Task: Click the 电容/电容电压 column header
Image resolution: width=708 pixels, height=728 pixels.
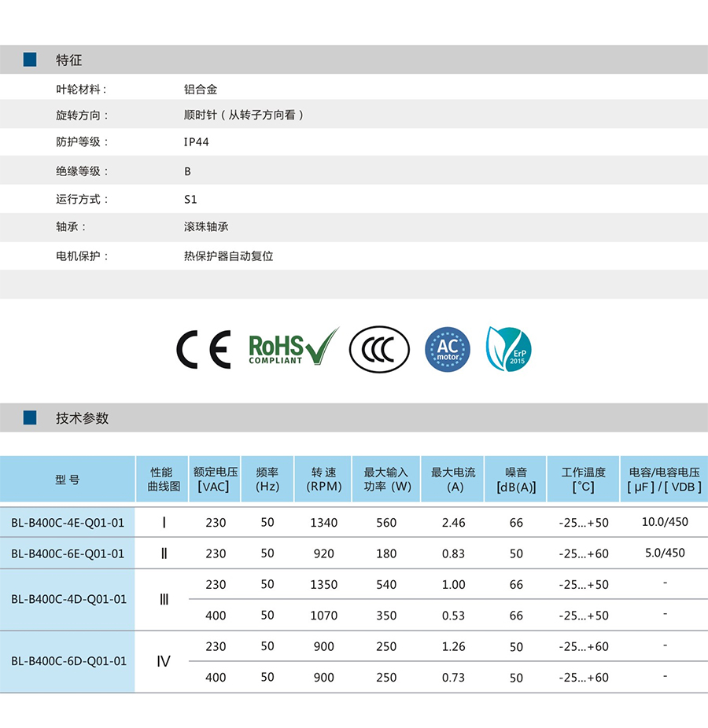Action: coord(664,480)
